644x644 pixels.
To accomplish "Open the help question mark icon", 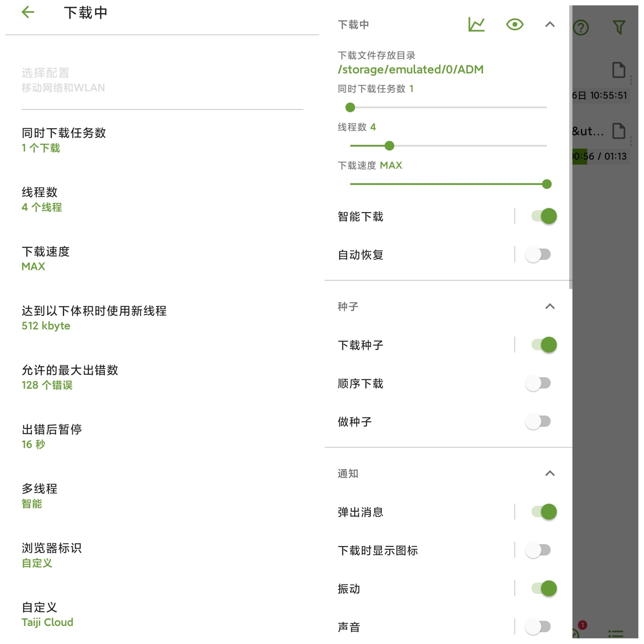I will click(586, 28).
